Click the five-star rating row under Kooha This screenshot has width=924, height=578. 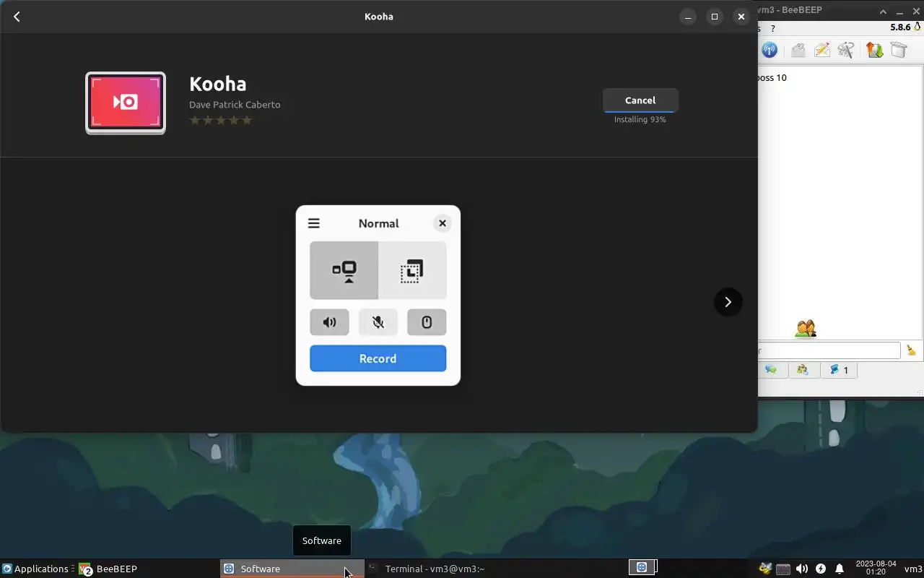221,120
